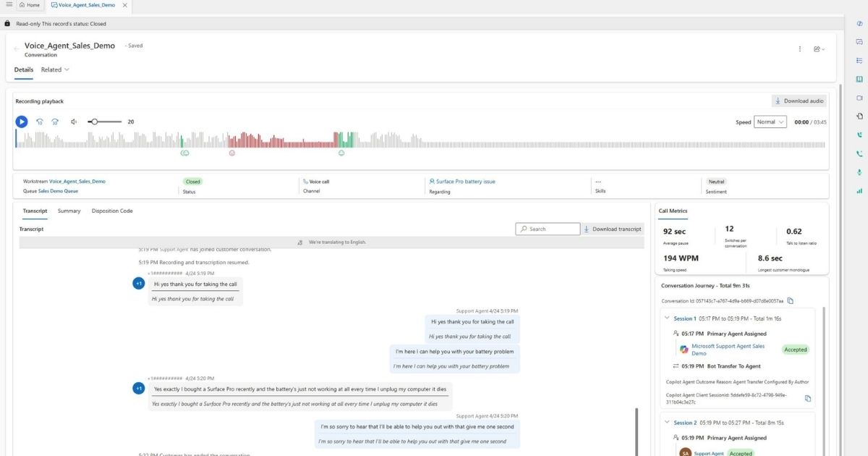The image size is (868, 456).
Task: Click the transcript Search field
Action: (548, 229)
